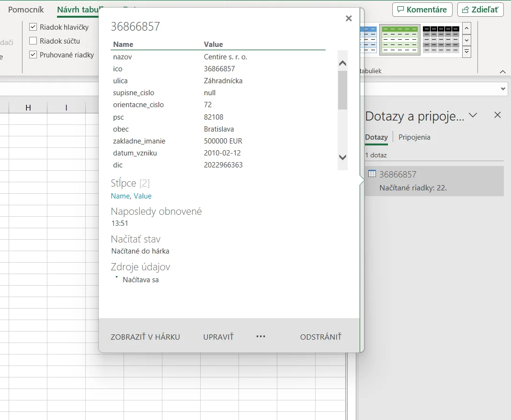The image size is (511, 420).
Task: Click the preview scrollbar thumb
Action: point(342,90)
